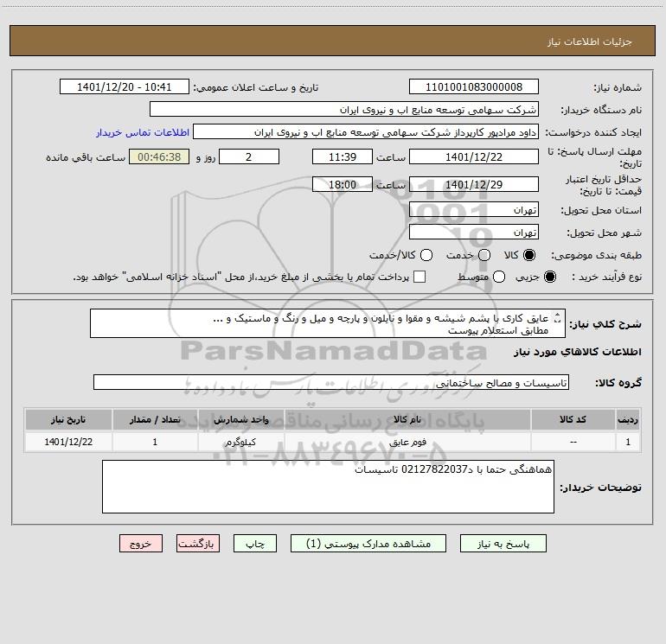Select the جزیی purchase type radio
The height and width of the screenshot is (644, 666).
click(x=549, y=277)
